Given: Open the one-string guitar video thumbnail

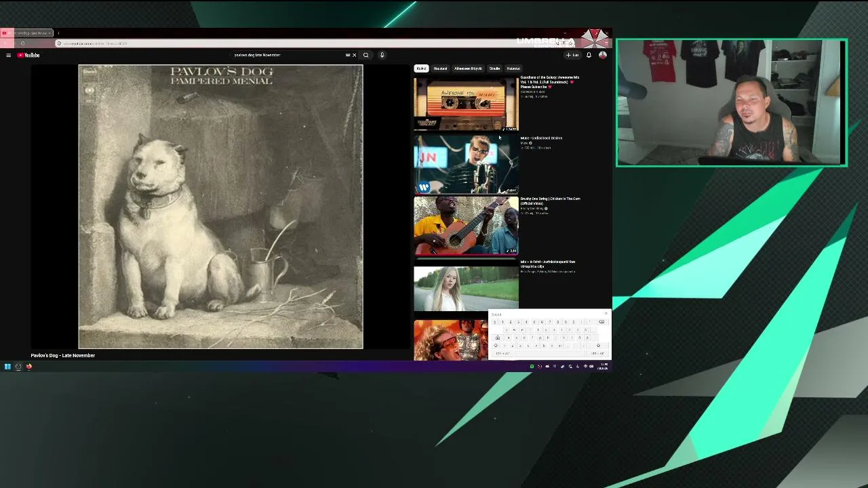Looking at the screenshot, I should [x=466, y=226].
